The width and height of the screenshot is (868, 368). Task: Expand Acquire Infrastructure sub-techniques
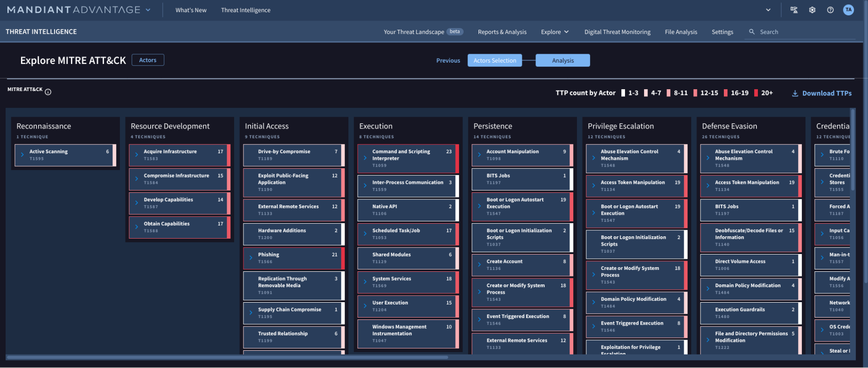137,155
